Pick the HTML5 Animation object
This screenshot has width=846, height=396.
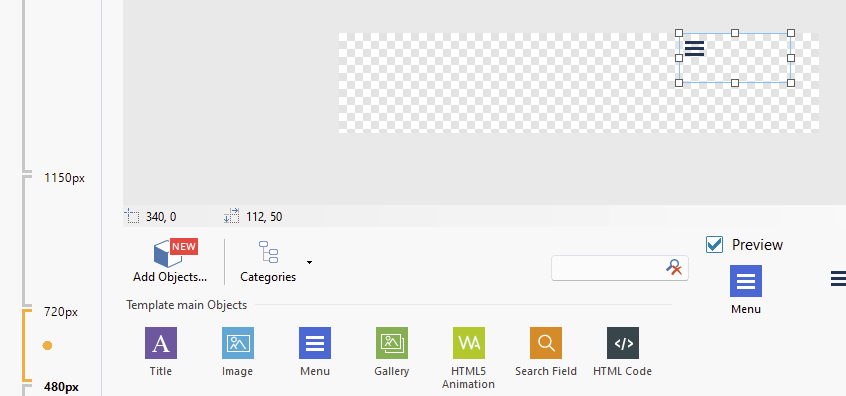(468, 343)
